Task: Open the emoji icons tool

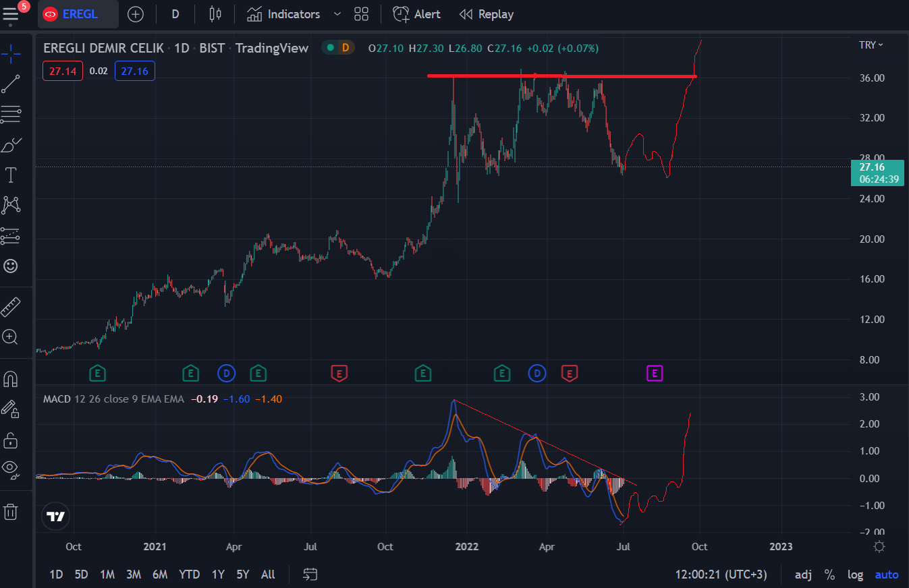Action: pos(11,266)
